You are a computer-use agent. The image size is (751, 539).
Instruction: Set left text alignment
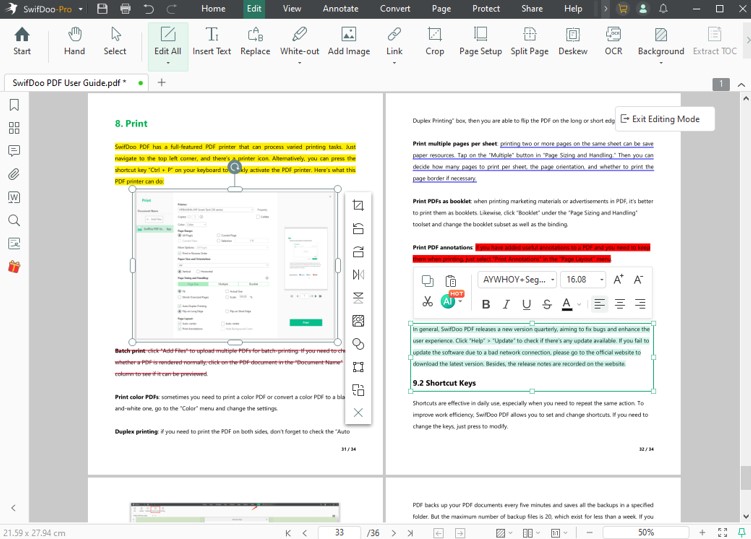point(599,304)
